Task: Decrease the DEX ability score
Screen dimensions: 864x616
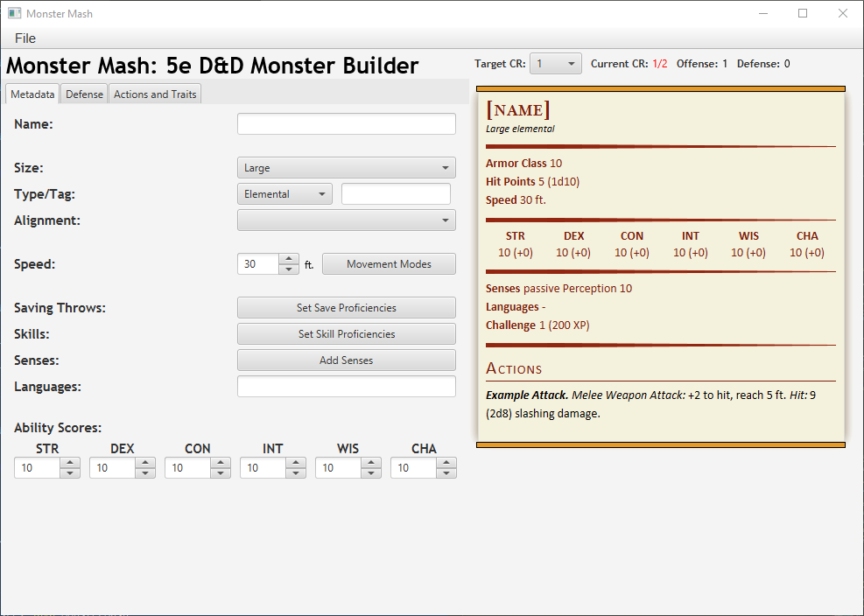Action: (145, 472)
